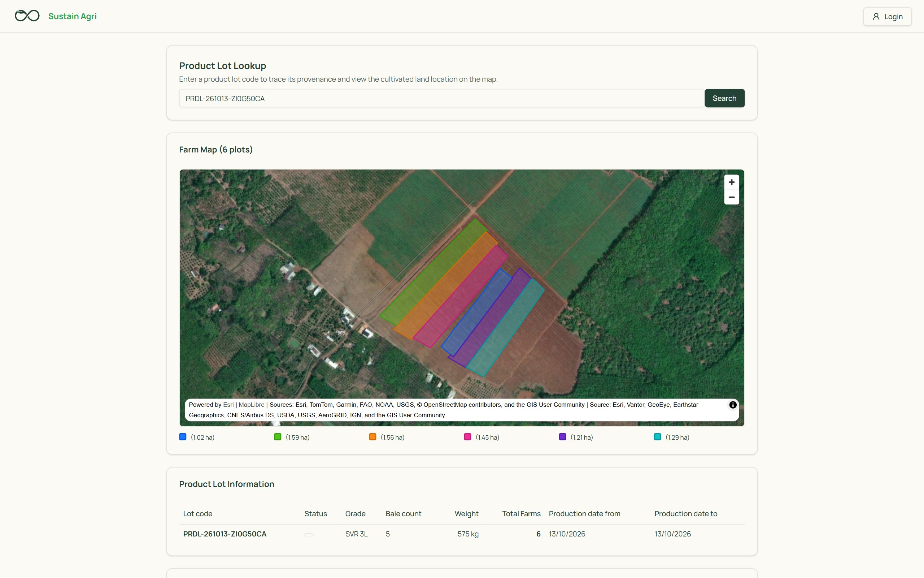The height and width of the screenshot is (578, 924).
Task: Click the Product Lot Information heading
Action: (x=226, y=484)
